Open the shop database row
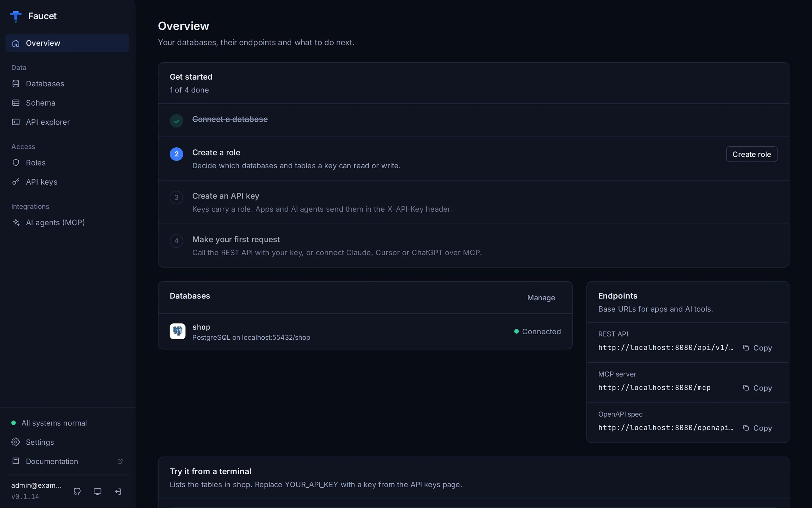Screen dimensions: 812x508 click(x=365, y=332)
